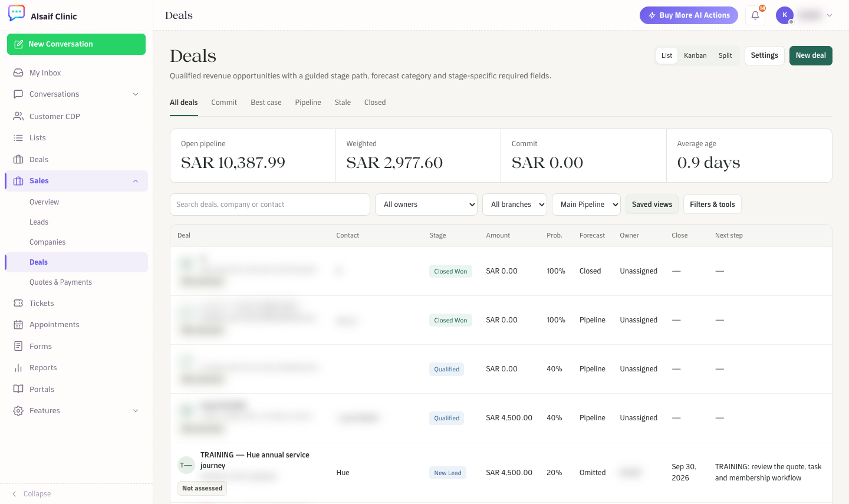
Task: Open the Reports bar chart icon
Action: pos(18,367)
